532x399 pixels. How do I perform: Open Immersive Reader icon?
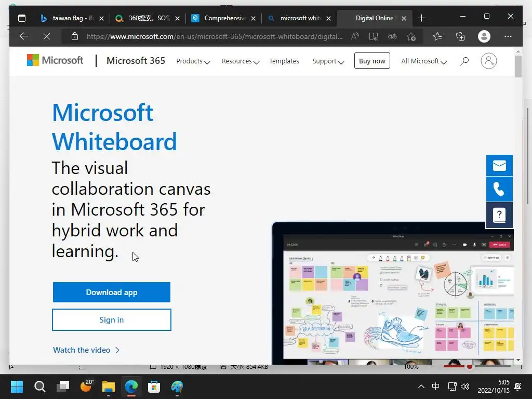pyautogui.click(x=374, y=36)
